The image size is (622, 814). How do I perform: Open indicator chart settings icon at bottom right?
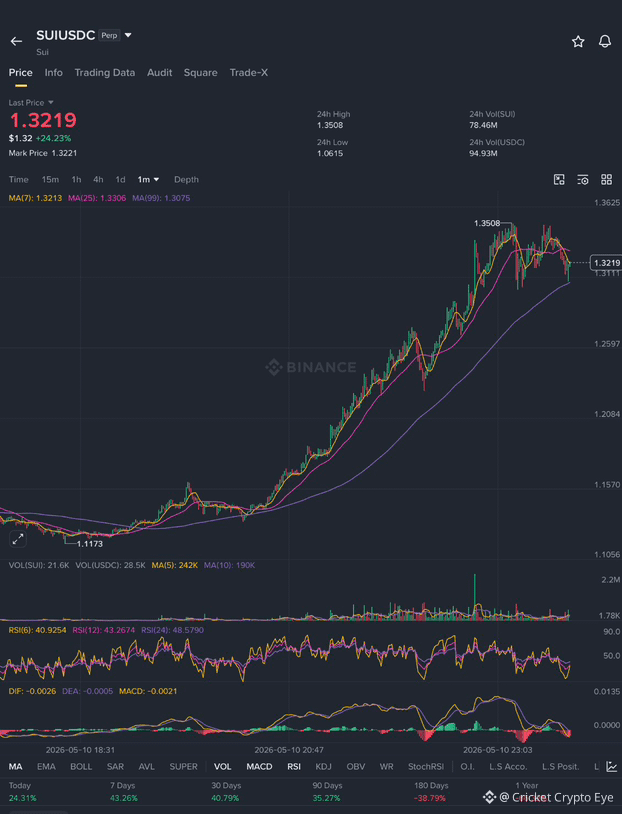point(612,767)
